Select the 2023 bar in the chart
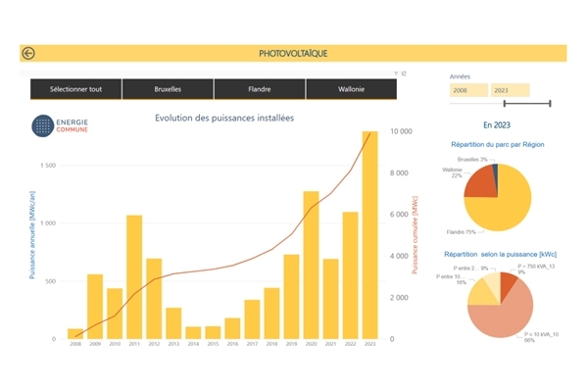 (369, 235)
